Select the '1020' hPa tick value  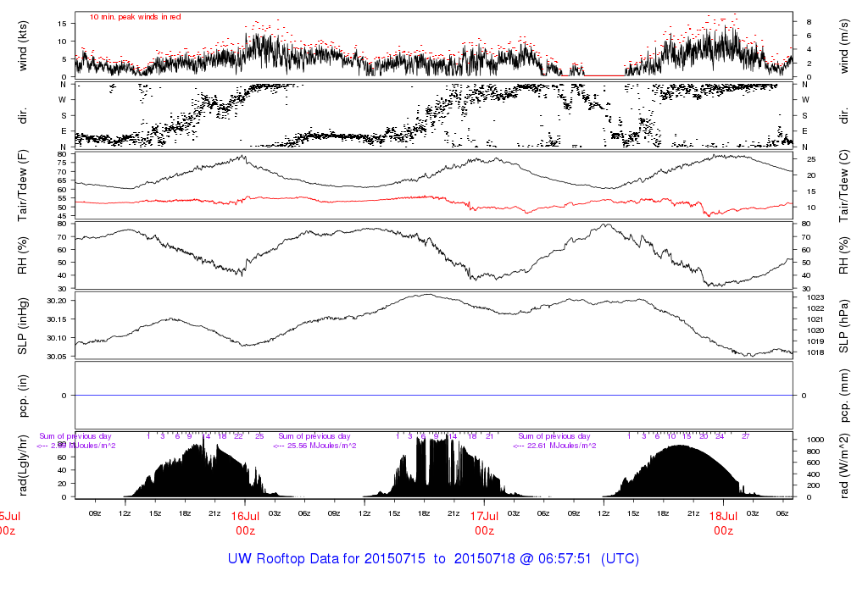(x=816, y=330)
